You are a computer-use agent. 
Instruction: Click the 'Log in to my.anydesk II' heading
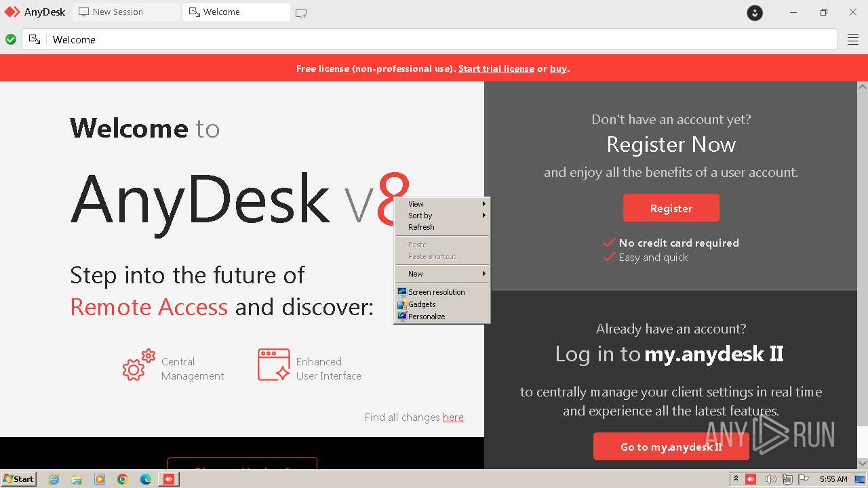point(669,354)
